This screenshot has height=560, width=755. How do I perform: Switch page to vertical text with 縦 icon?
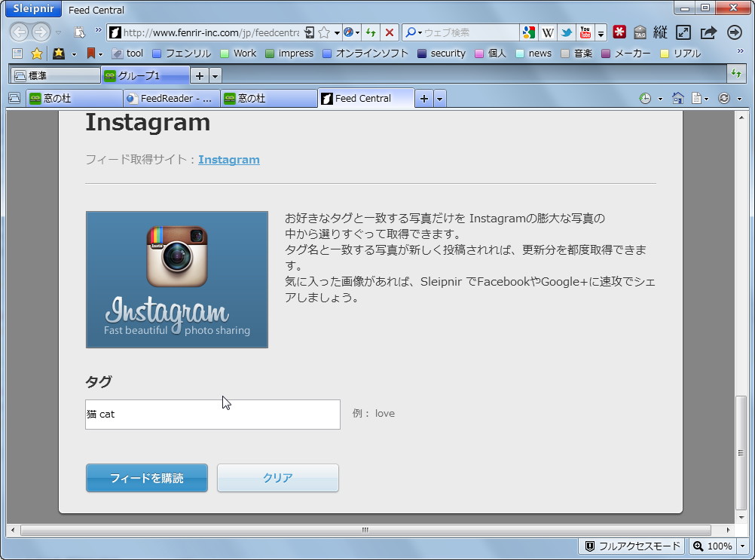click(659, 32)
